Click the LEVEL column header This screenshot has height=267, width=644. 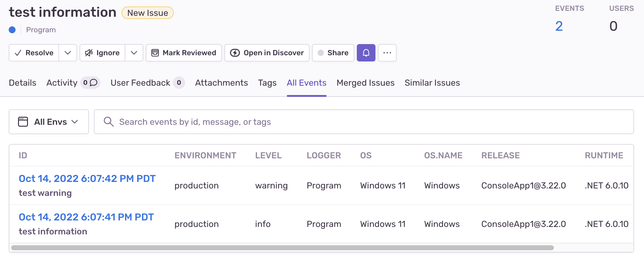pyautogui.click(x=268, y=155)
